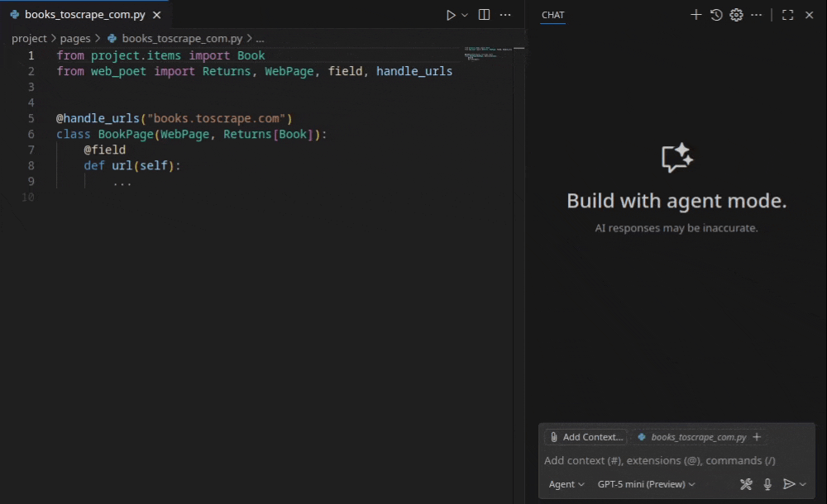Open the chat settings gear
827x504 pixels.
pyautogui.click(x=736, y=15)
